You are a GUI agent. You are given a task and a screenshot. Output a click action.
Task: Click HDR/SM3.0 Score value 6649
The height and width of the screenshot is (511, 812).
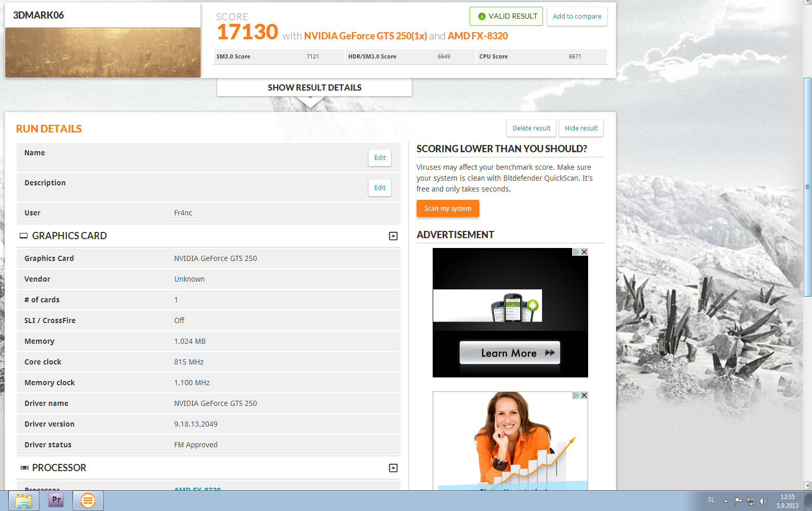tap(444, 56)
